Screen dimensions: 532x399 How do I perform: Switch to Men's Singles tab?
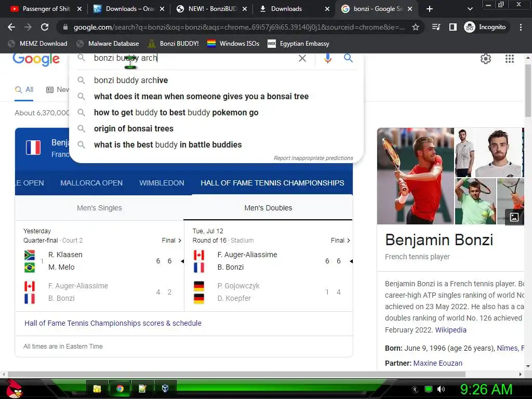coord(99,208)
